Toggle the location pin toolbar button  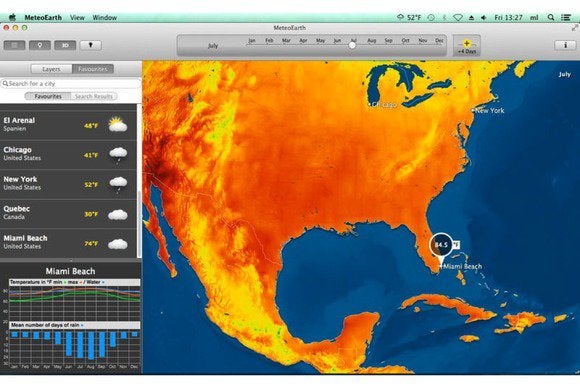[x=40, y=45]
